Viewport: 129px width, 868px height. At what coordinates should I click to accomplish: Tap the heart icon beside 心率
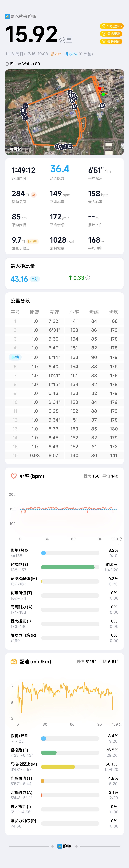(14, 476)
